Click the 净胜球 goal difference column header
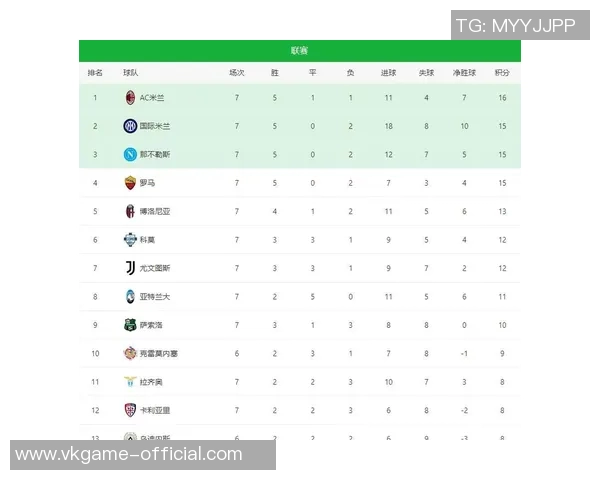The height and width of the screenshot is (480, 600). (464, 73)
